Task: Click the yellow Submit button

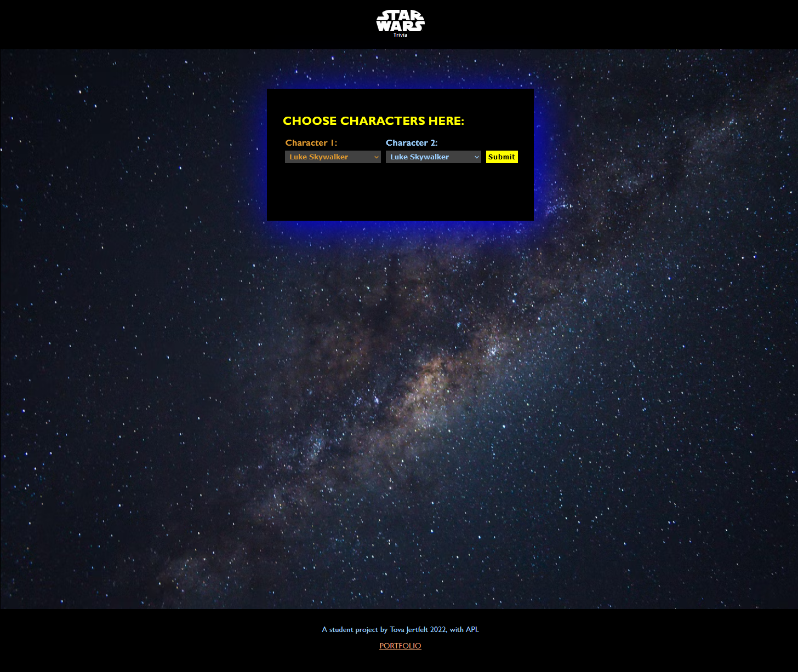Action: [502, 157]
